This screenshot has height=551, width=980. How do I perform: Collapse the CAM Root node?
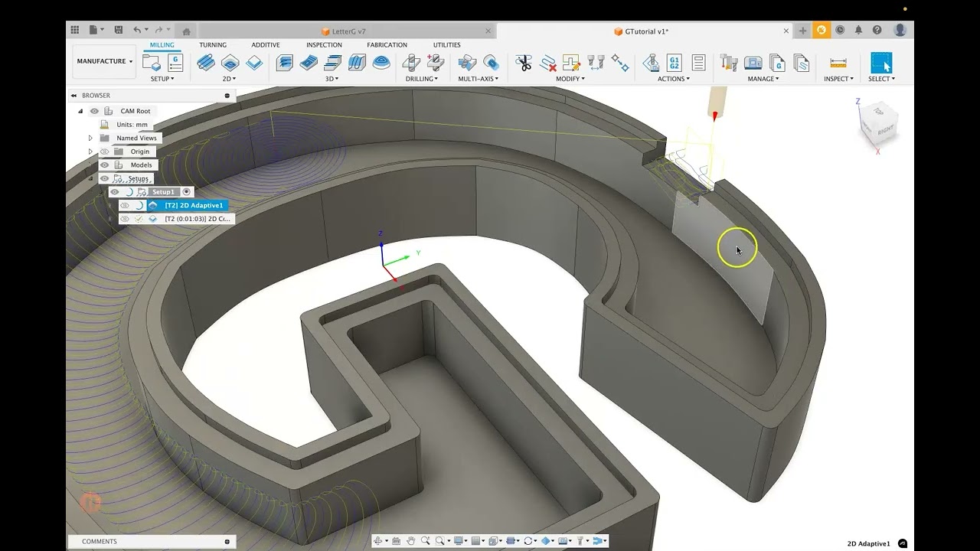[80, 111]
